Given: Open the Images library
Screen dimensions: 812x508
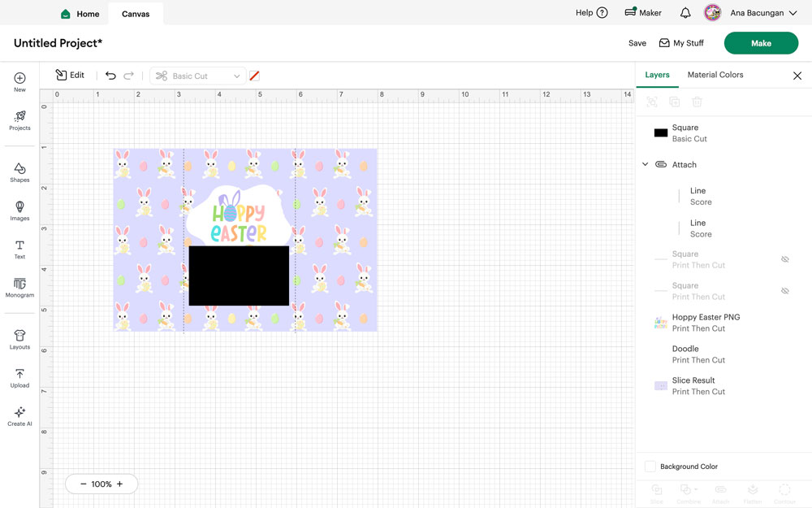Looking at the screenshot, I should point(19,211).
